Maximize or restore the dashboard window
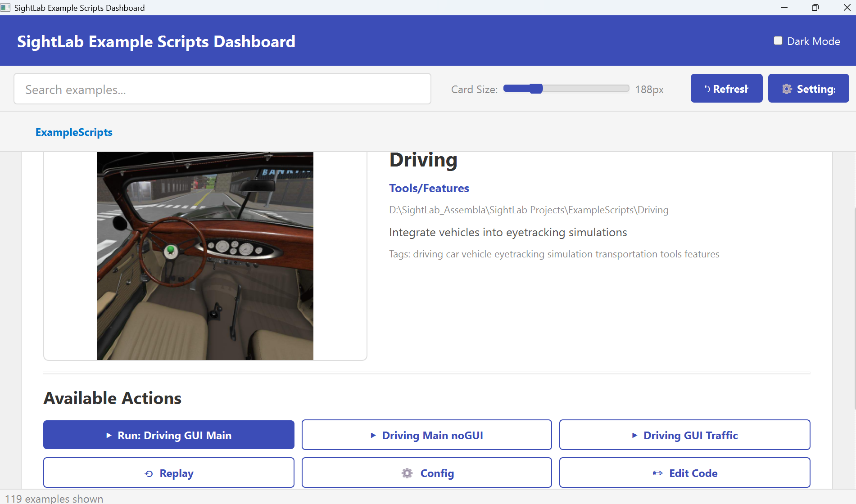 tap(815, 8)
